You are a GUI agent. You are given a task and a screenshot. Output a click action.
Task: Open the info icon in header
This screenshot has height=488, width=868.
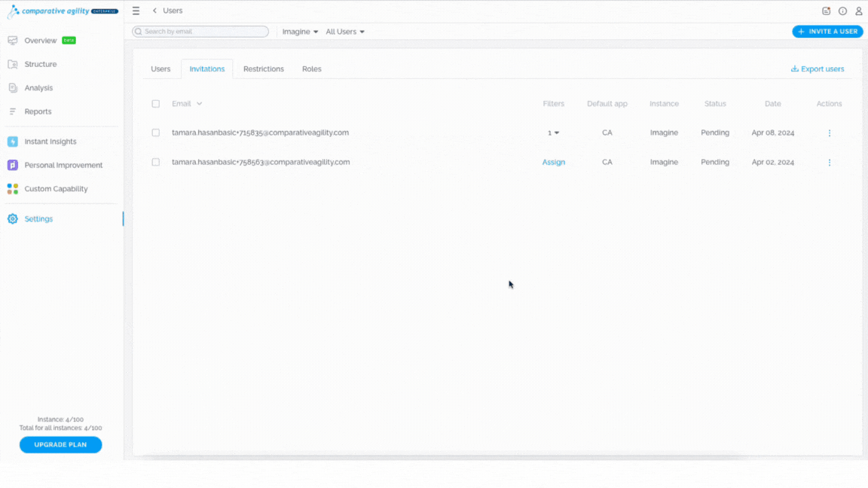842,11
